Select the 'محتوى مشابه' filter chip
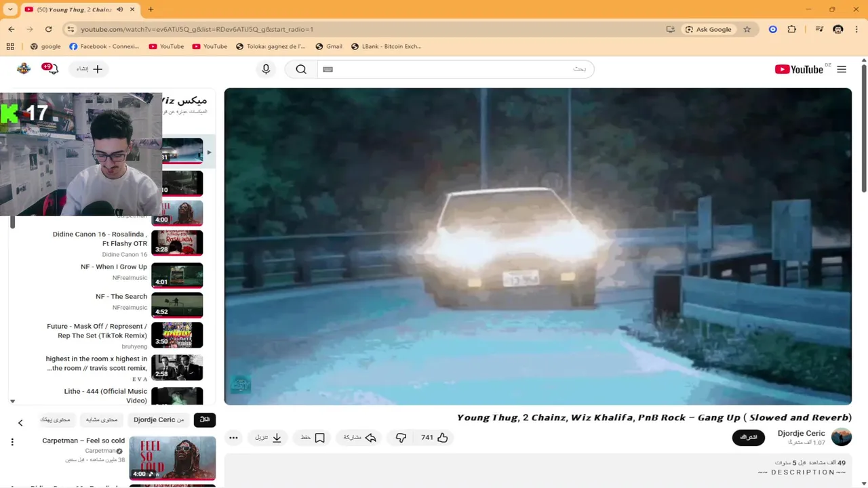Image resolution: width=868 pixels, height=488 pixels. coord(102,420)
